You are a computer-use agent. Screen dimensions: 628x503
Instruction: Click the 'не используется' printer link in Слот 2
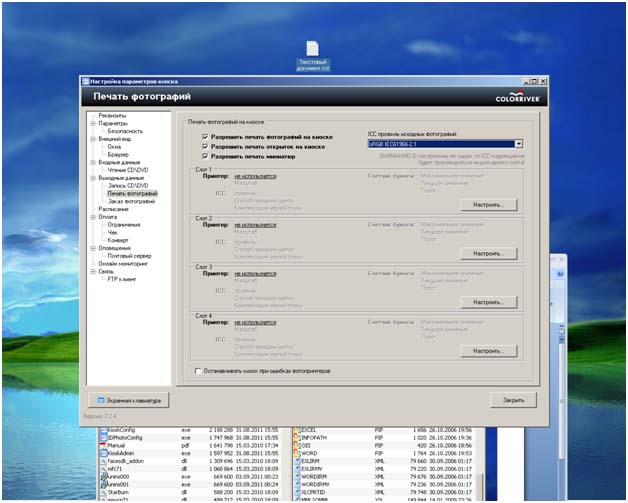coord(254,225)
